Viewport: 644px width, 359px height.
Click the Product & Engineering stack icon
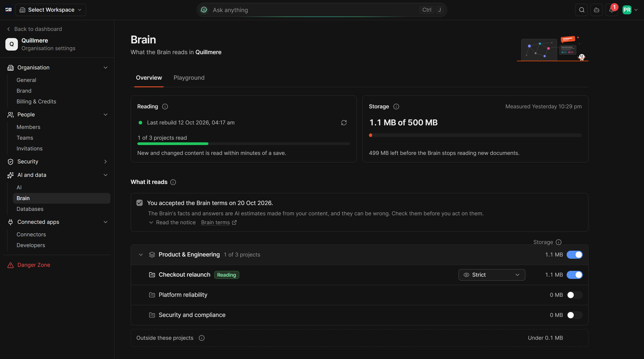pyautogui.click(x=152, y=255)
